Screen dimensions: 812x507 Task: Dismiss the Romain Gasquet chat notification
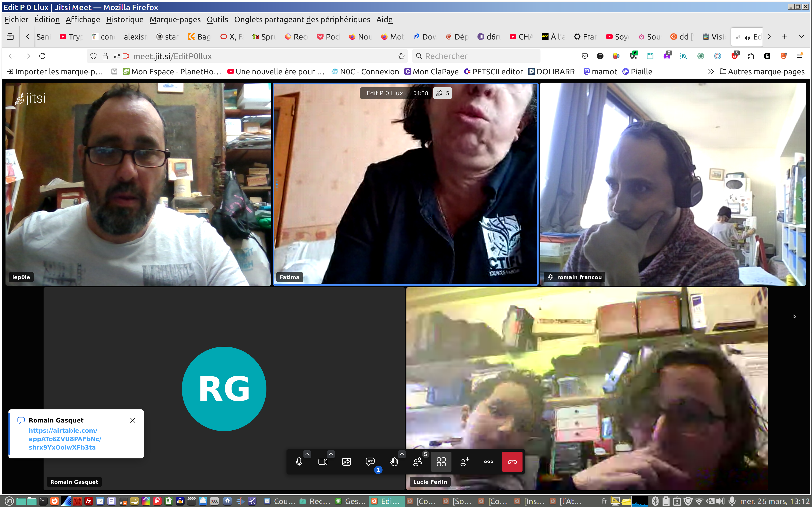click(133, 420)
